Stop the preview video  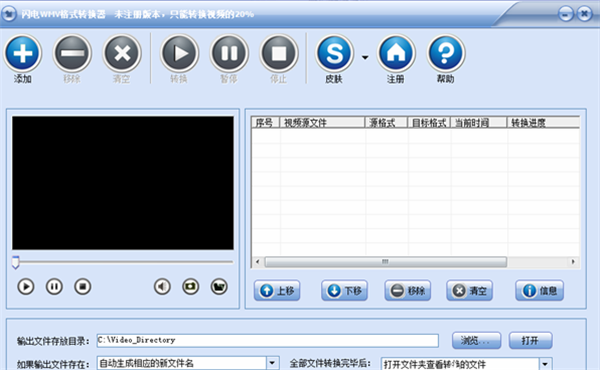click(82, 287)
